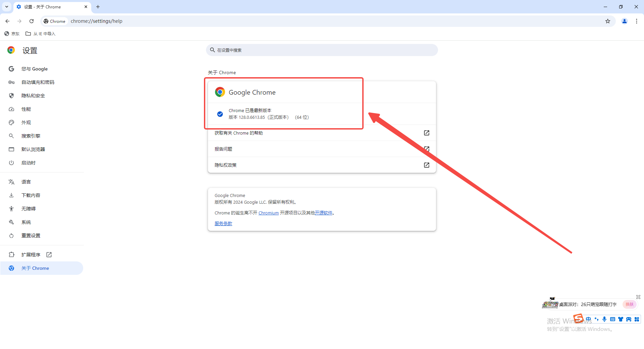
Task: Click the Google Chrome logo in About card
Action: point(220,92)
